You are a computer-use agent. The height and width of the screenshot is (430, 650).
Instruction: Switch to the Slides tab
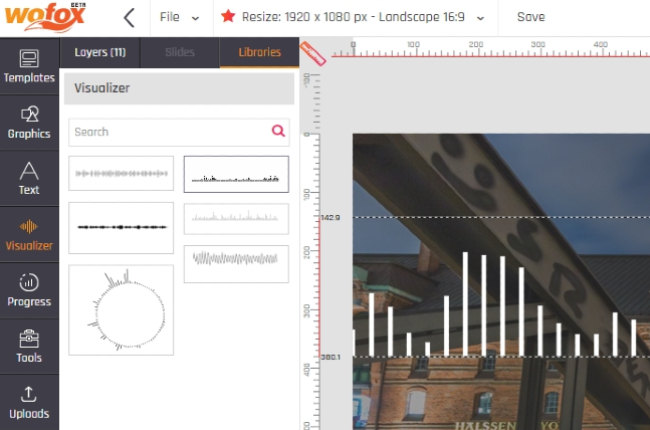coord(179,52)
